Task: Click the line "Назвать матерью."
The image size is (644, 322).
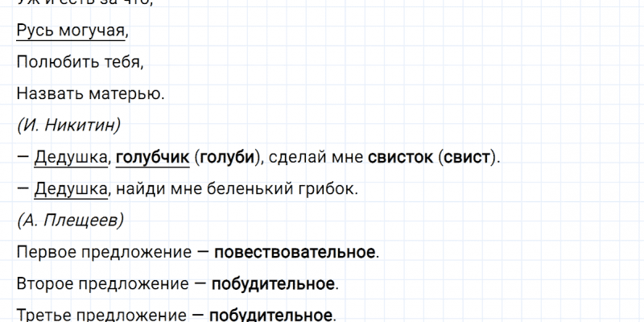Action: (89, 93)
